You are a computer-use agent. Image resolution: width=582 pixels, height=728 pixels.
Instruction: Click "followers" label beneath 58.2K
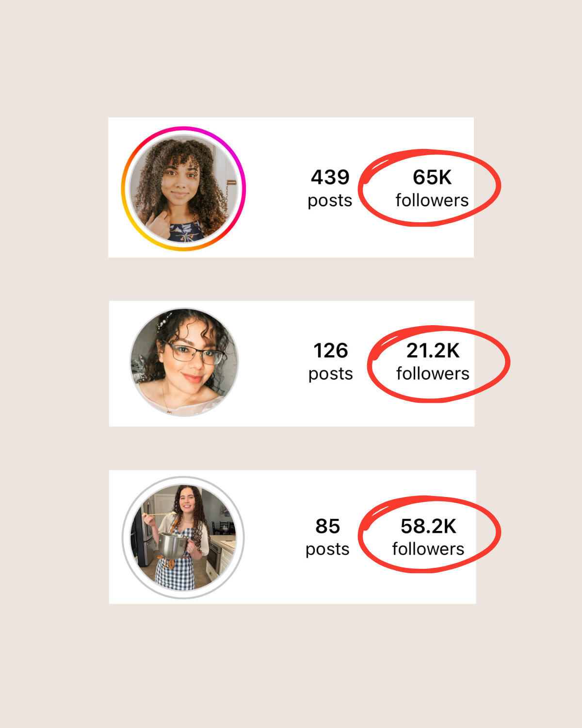(x=428, y=549)
